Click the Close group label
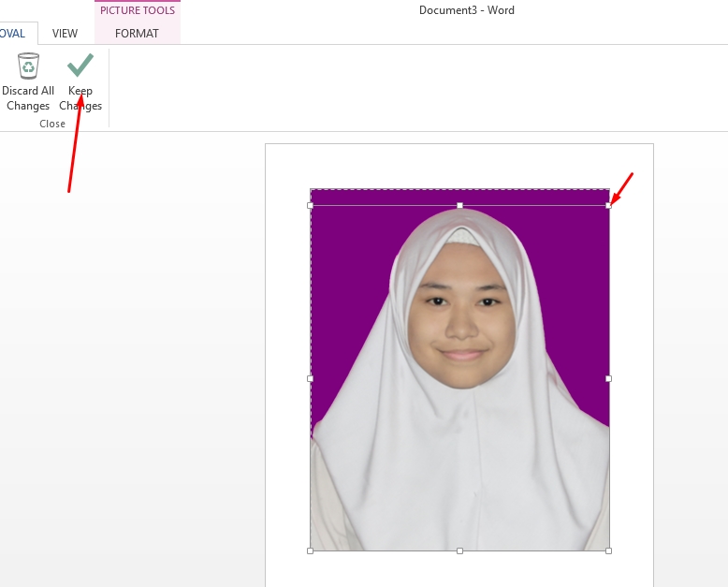Screen dimensions: 728x587 52,124
